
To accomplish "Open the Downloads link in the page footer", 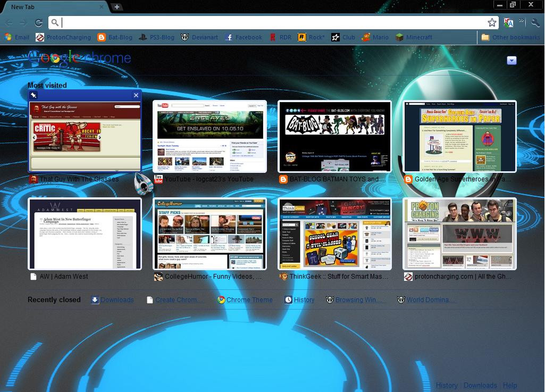I will [480, 386].
